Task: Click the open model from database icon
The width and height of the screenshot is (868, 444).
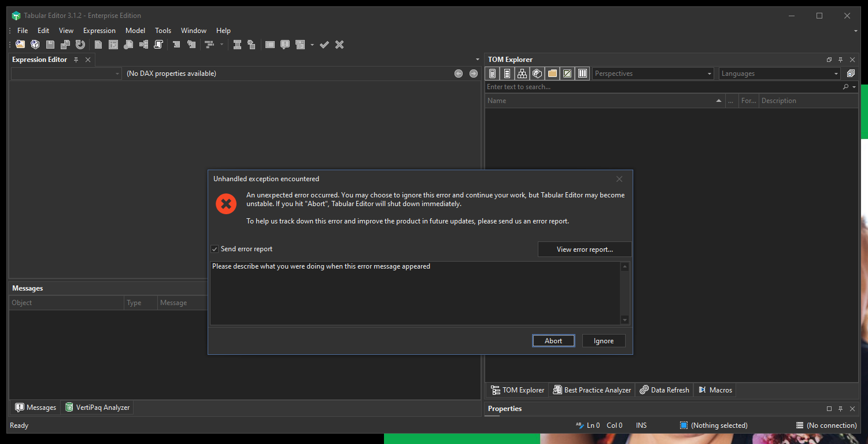Action: pyautogui.click(x=35, y=45)
